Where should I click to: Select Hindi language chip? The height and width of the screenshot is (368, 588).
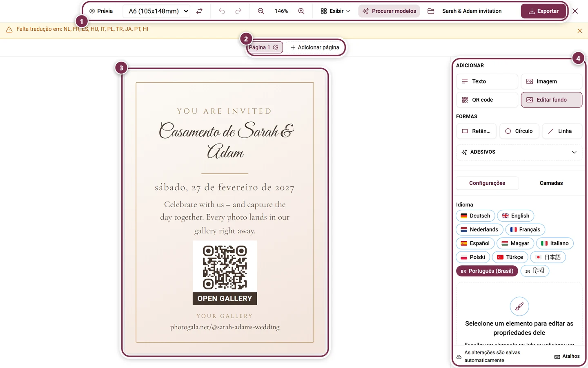(x=535, y=271)
